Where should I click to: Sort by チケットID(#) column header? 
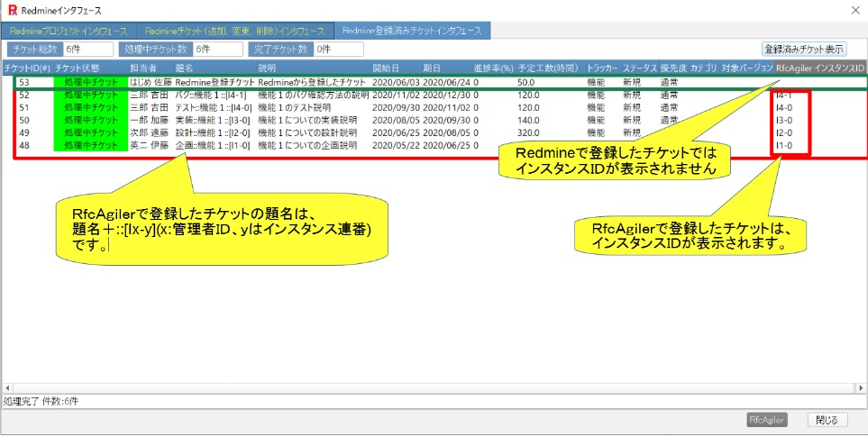pyautogui.click(x=27, y=68)
